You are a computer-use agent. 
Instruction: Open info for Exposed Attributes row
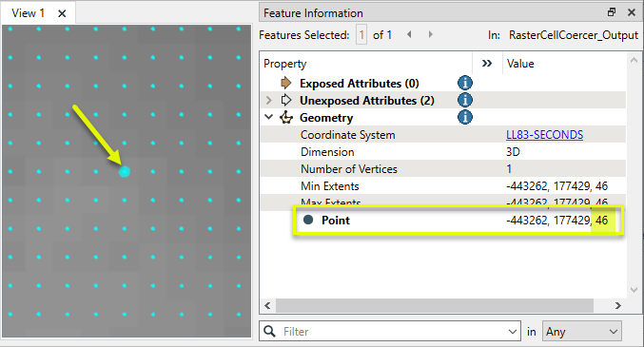click(x=465, y=83)
